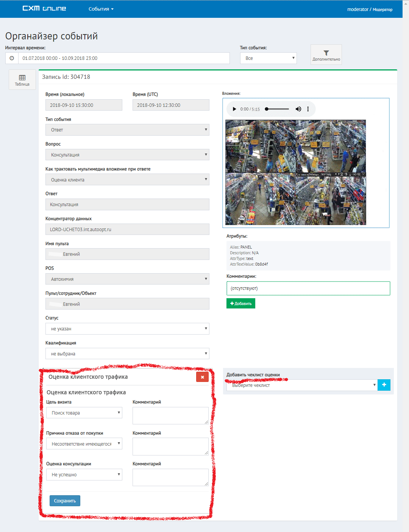Mute the audio player volume

coord(298,109)
